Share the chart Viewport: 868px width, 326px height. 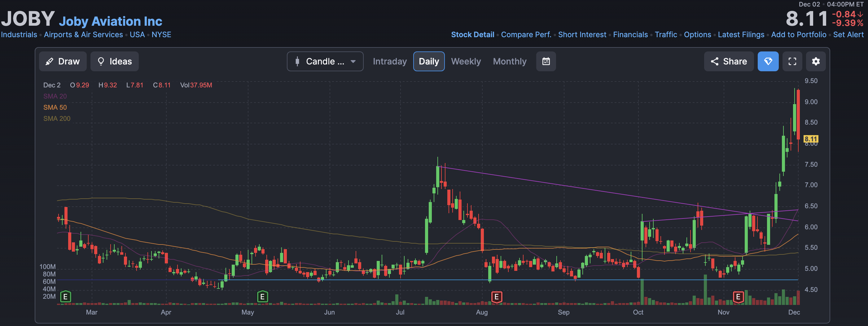point(729,61)
